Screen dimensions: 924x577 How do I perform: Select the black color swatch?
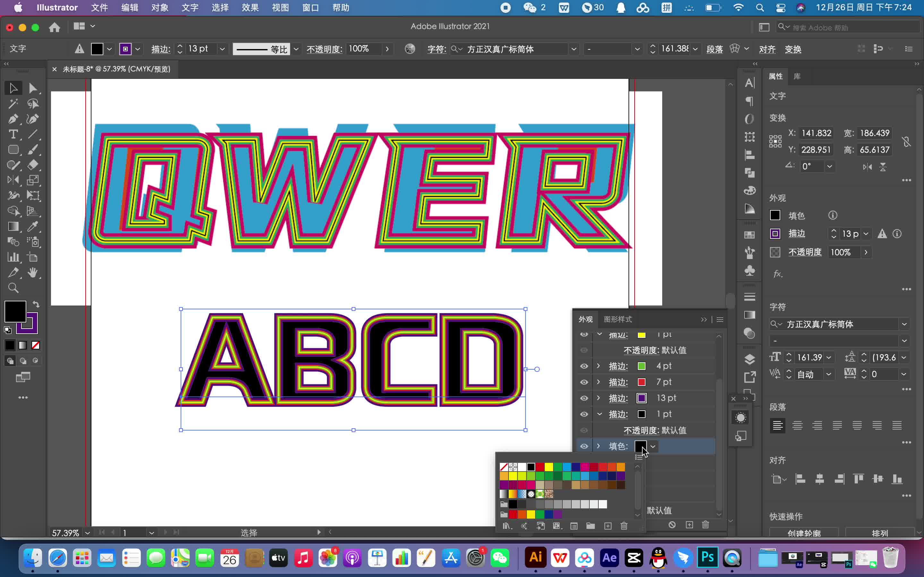(530, 466)
